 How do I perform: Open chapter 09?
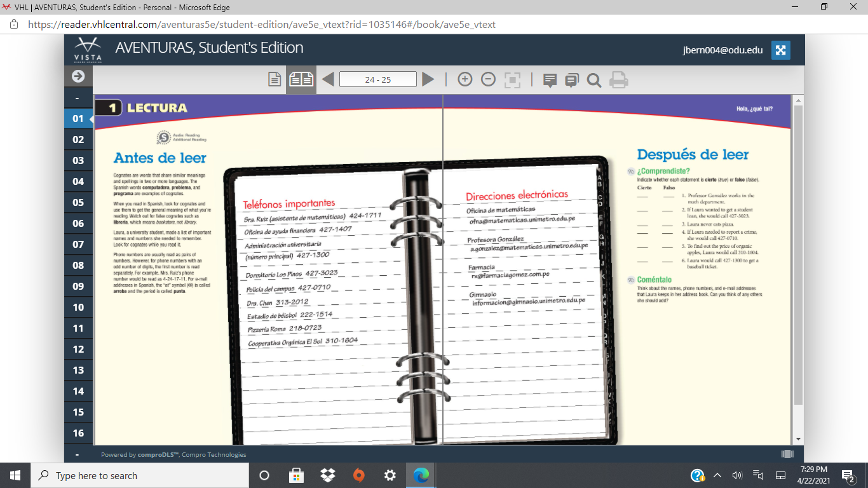(78, 287)
